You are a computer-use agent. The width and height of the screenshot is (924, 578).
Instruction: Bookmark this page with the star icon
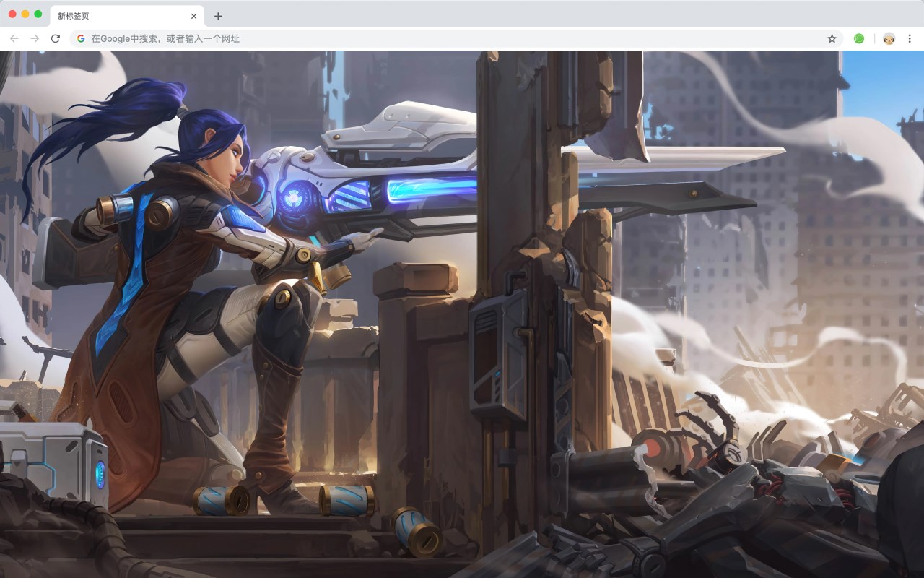pos(832,38)
